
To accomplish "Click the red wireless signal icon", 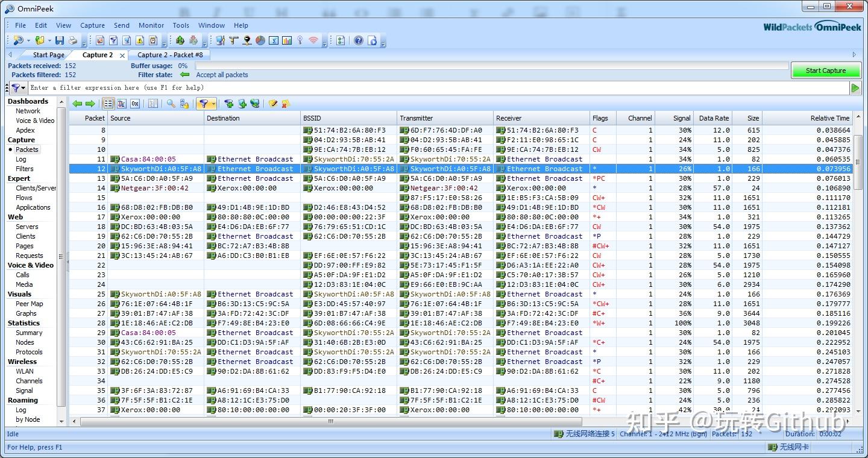I will tap(313, 40).
